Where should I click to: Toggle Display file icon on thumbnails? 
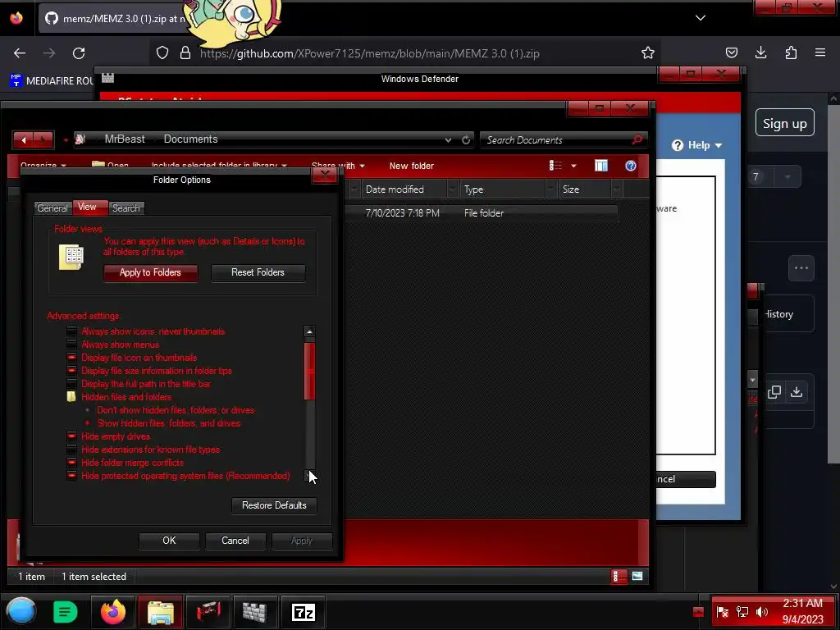pyautogui.click(x=71, y=358)
